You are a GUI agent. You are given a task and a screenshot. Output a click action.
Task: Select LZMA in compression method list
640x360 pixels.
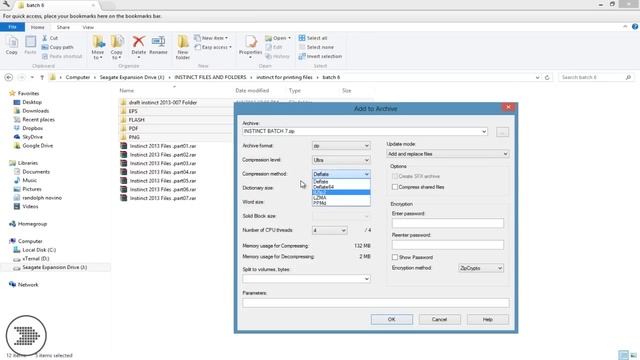[341, 198]
